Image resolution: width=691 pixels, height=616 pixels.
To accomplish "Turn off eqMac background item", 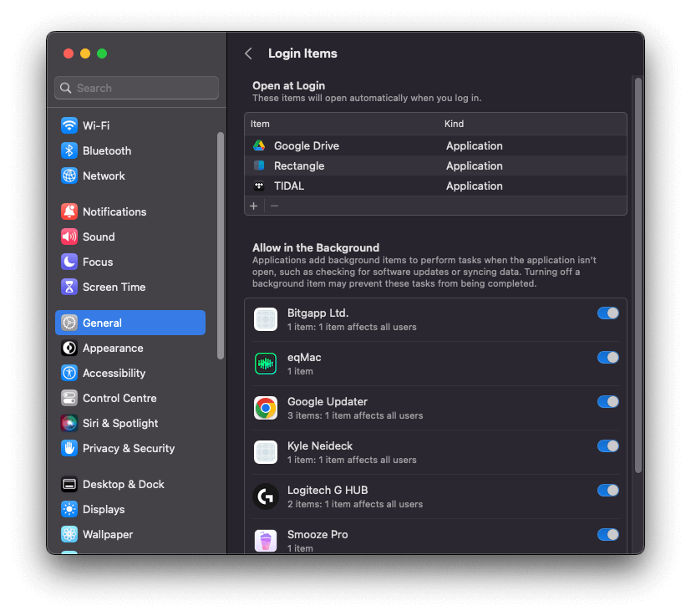I will click(607, 357).
